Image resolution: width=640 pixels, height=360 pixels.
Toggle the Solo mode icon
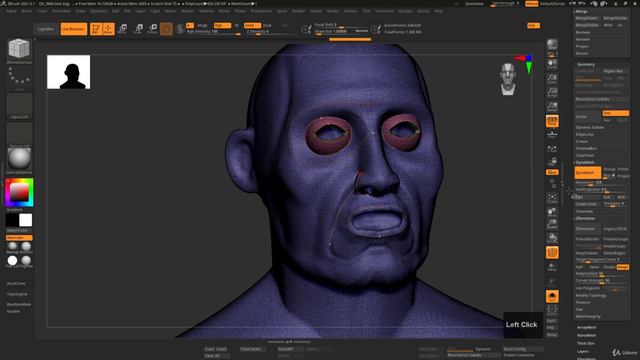(552, 297)
